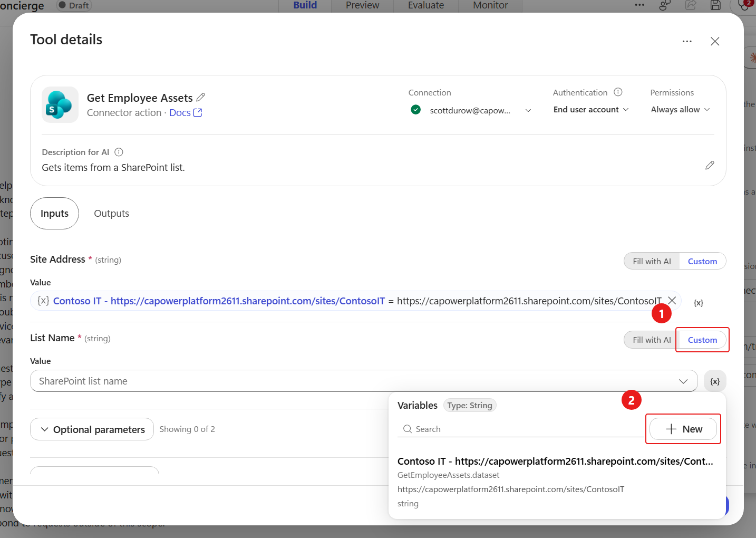Expand the SharePoint list name dropdown
Image resolution: width=756 pixels, height=538 pixels.
click(x=683, y=381)
